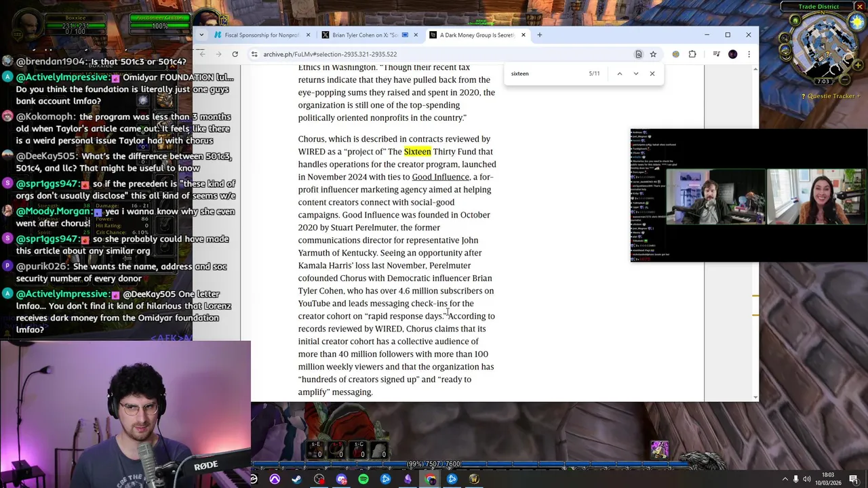View site information icon beside URL
Screen dimensions: 868x488
(254, 54)
